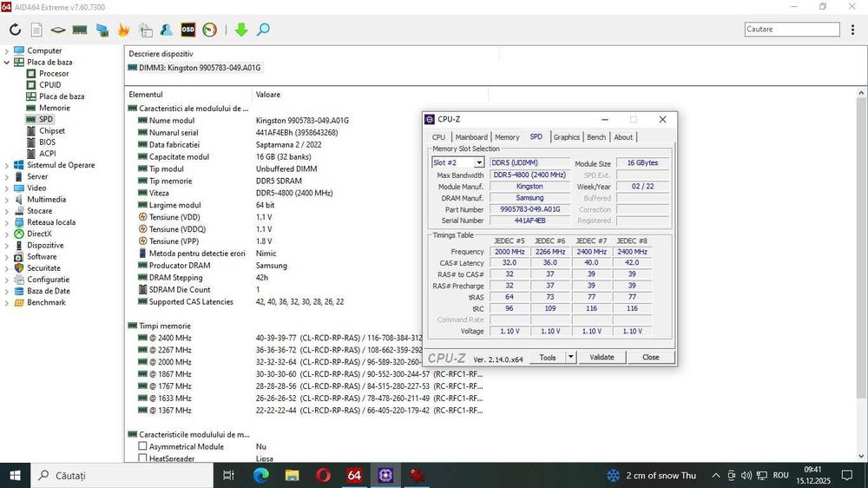Click the Close button in CPU-Z

[x=650, y=357]
